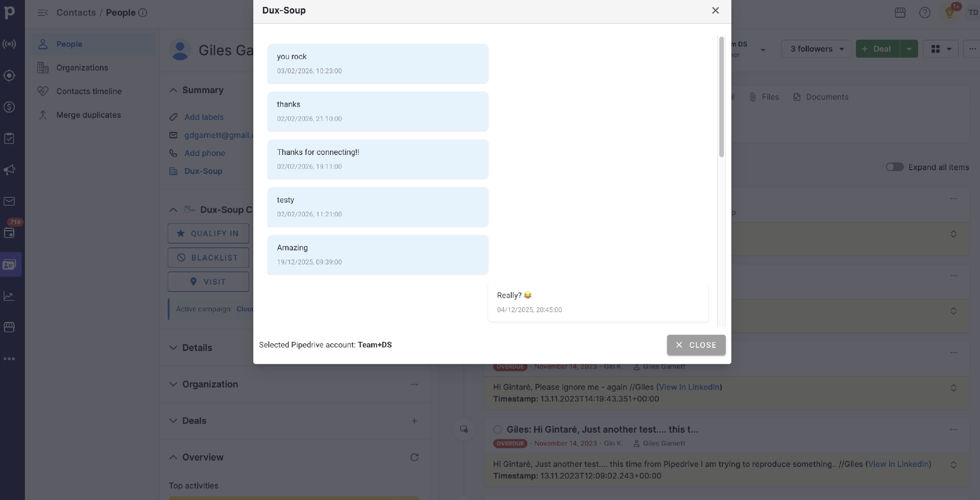Click the 'Thanks for connecting!!' message bubble

378,159
